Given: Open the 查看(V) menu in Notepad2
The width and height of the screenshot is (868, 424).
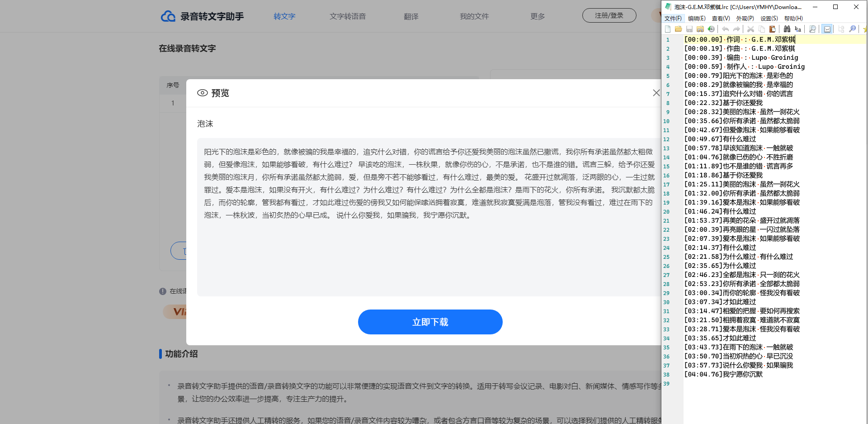Looking at the screenshot, I should (x=721, y=19).
